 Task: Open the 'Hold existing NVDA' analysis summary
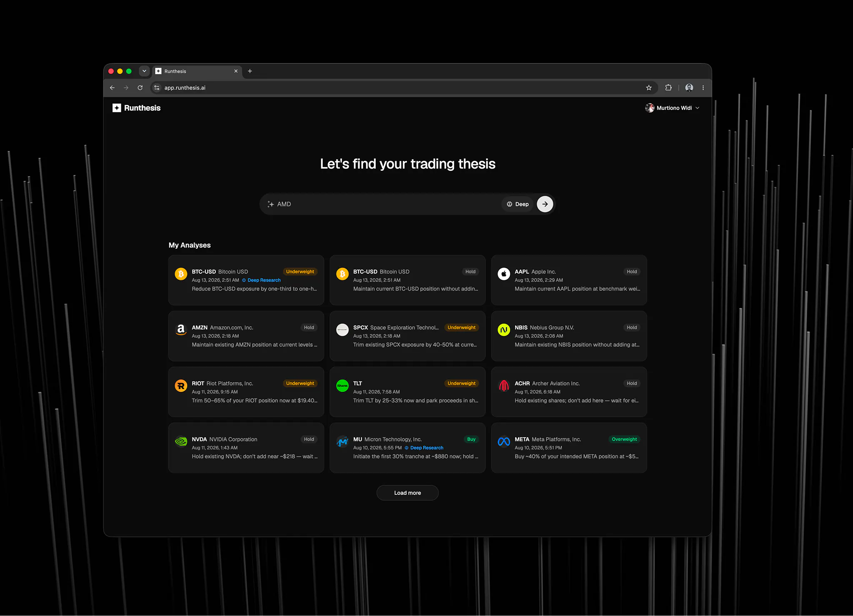pos(254,456)
